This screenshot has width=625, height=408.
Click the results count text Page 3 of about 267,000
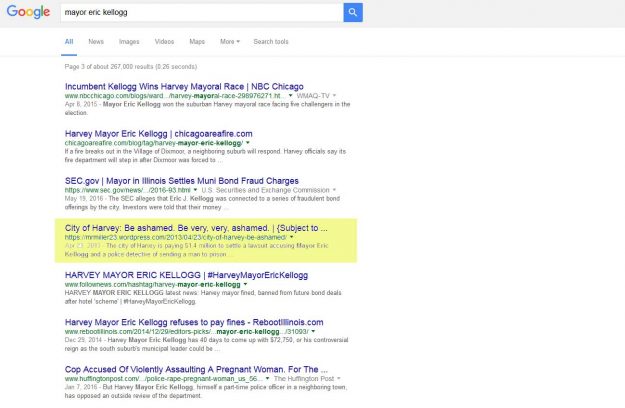[x=131, y=67]
